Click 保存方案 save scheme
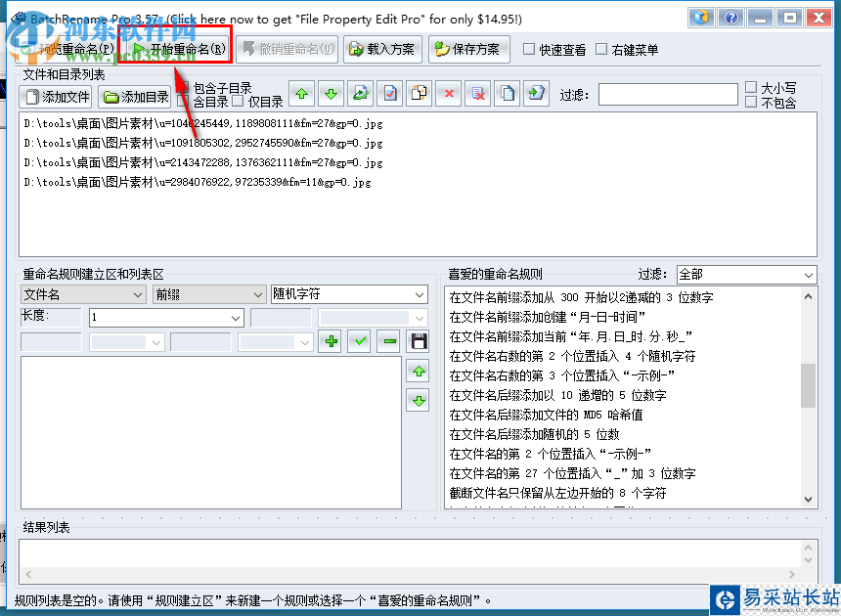Viewport: 841px width, 616px height. click(468, 49)
